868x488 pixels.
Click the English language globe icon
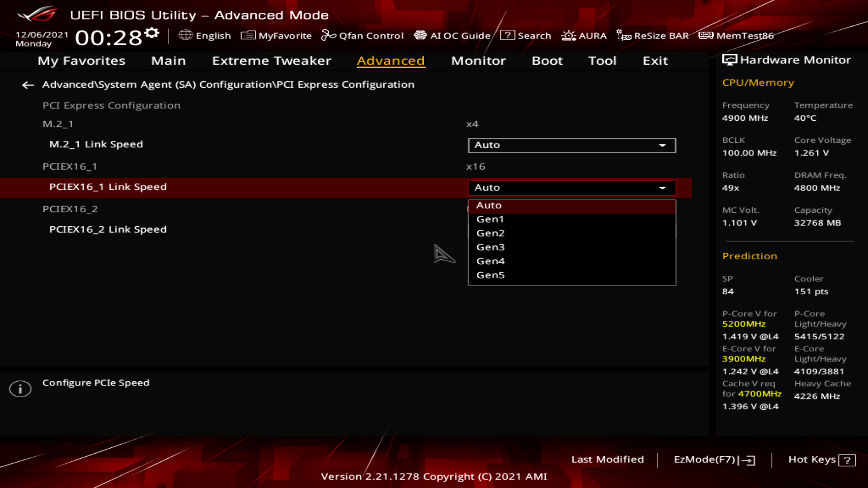(x=185, y=35)
